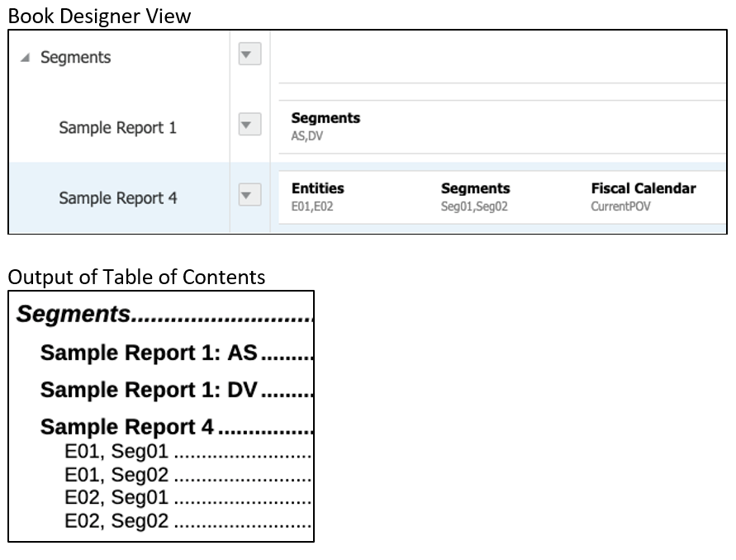Jump to E01, Seg02 contents entry
This screenshot has width=736, height=560.
click(116, 475)
